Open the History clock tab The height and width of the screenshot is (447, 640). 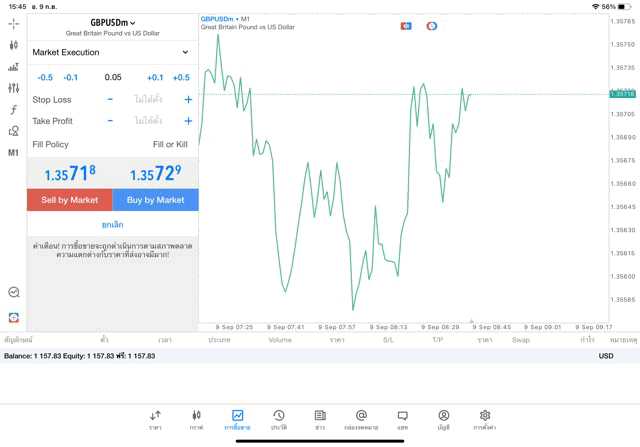click(x=279, y=419)
